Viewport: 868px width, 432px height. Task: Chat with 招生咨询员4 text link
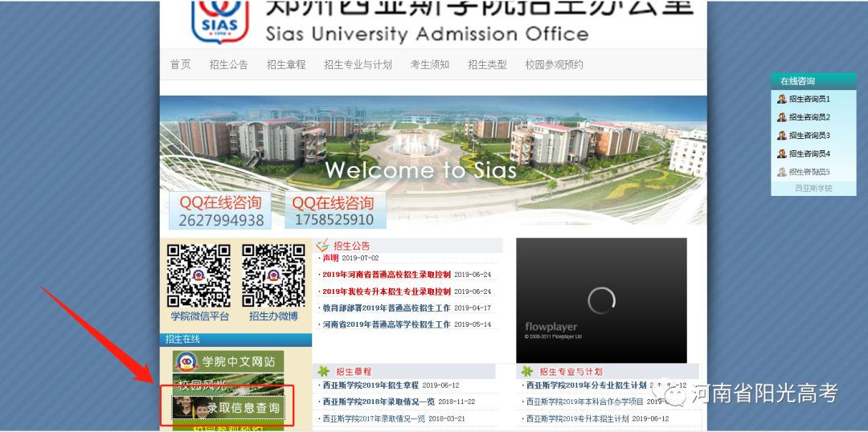(x=810, y=154)
